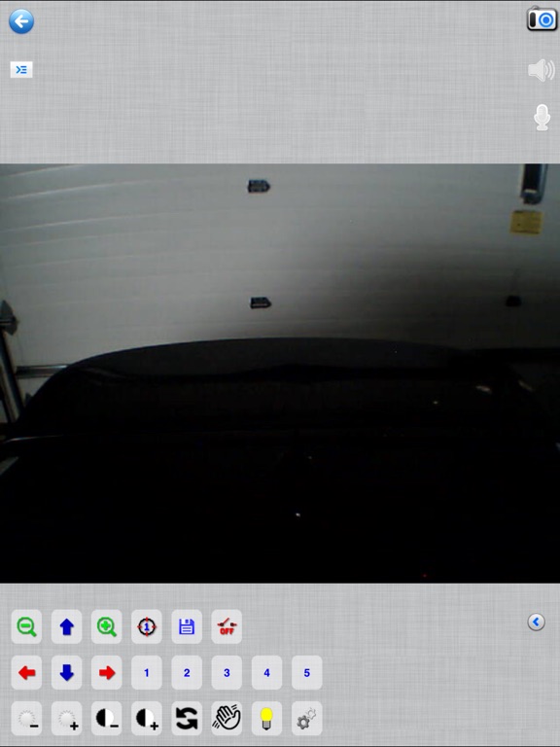Decrease brightness with the dial minus
The image size is (560, 747).
[x=26, y=718]
